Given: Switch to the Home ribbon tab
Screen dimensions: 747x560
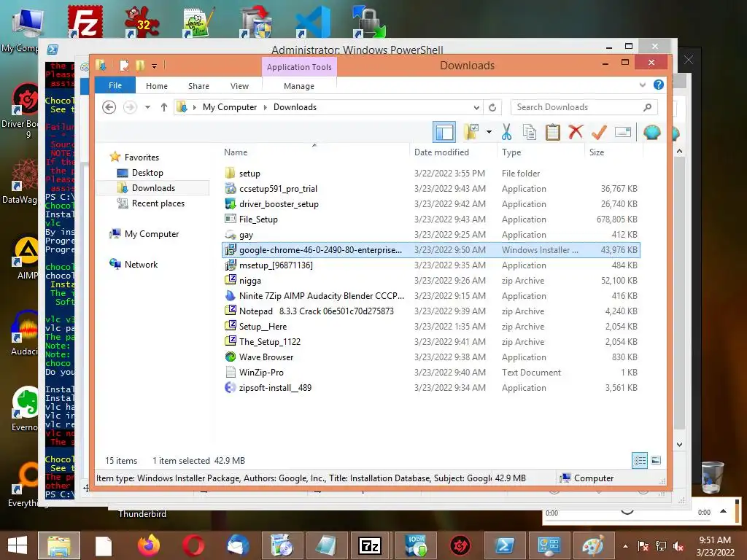Looking at the screenshot, I should click(157, 86).
